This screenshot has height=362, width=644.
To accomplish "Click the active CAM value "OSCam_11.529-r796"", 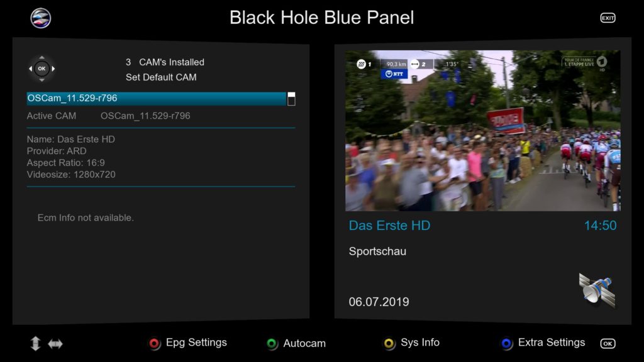I will pos(145,116).
